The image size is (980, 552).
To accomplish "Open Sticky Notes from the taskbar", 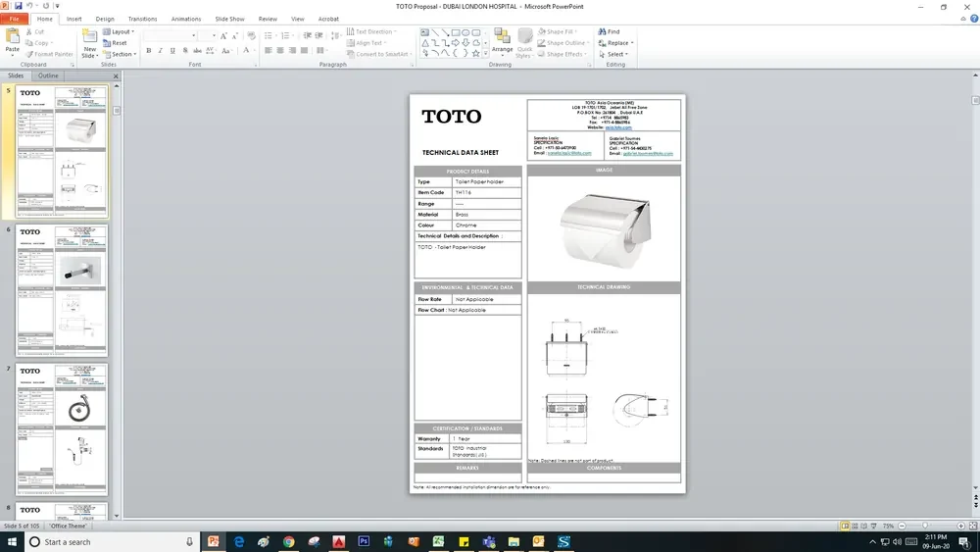I will (464, 541).
